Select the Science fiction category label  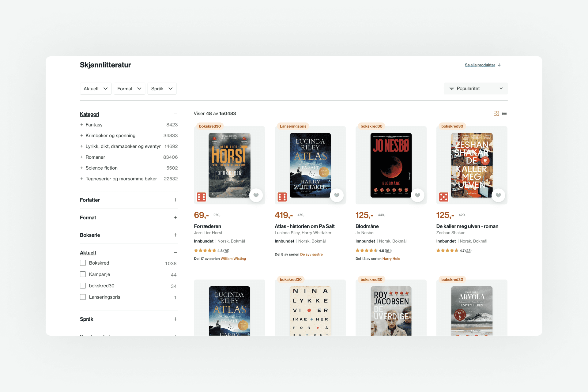(x=101, y=168)
